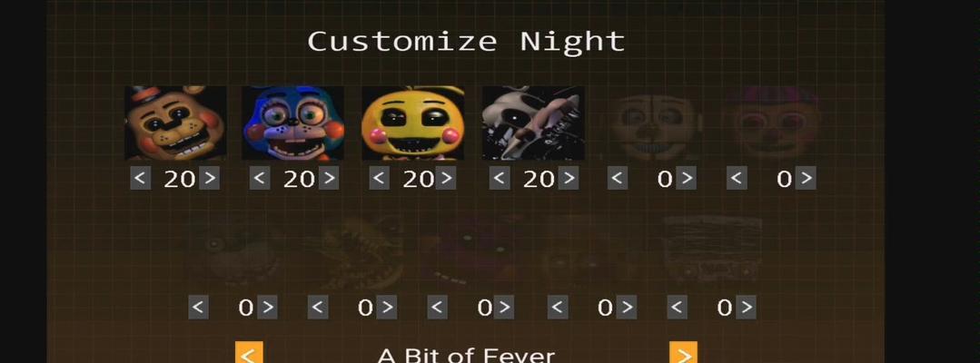This screenshot has height=363, width=980.
Task: Select the faded withered chest-shaped portrait
Action: (713, 250)
